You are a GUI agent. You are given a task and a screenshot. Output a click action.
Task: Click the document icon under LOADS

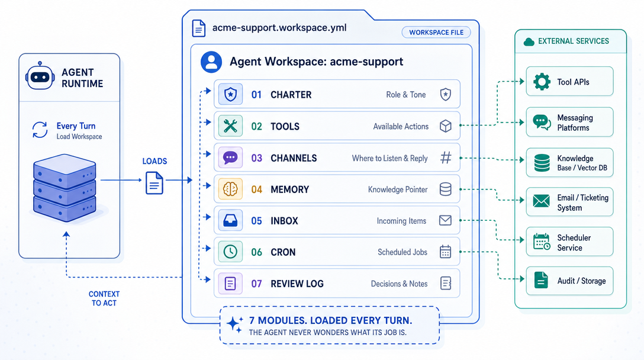(x=154, y=183)
